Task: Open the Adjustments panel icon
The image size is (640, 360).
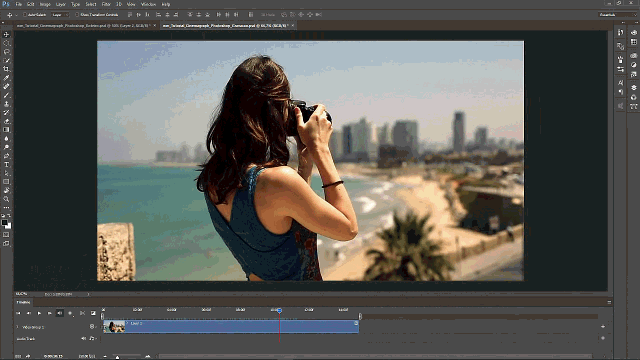Action: click(x=633, y=65)
